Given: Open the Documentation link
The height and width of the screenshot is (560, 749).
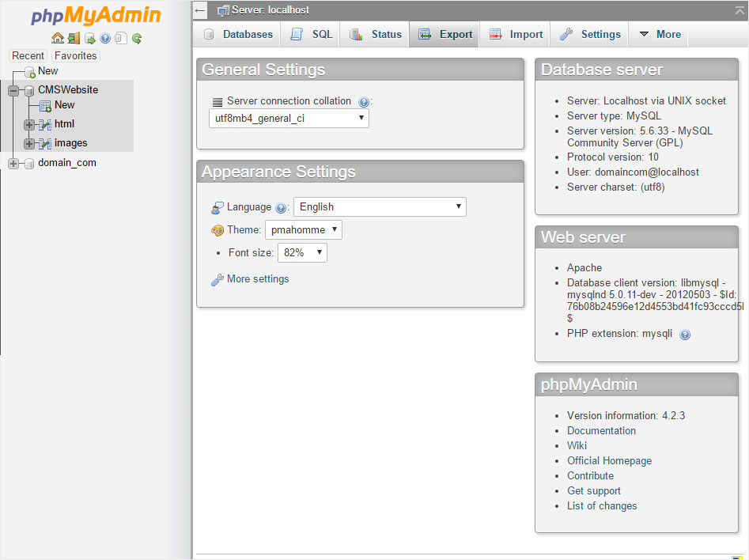Looking at the screenshot, I should [601, 430].
